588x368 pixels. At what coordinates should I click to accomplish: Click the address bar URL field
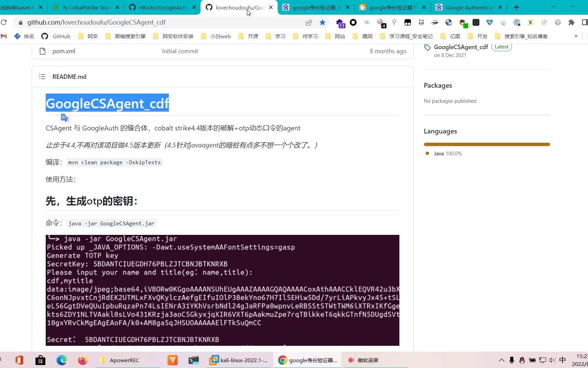click(x=164, y=23)
